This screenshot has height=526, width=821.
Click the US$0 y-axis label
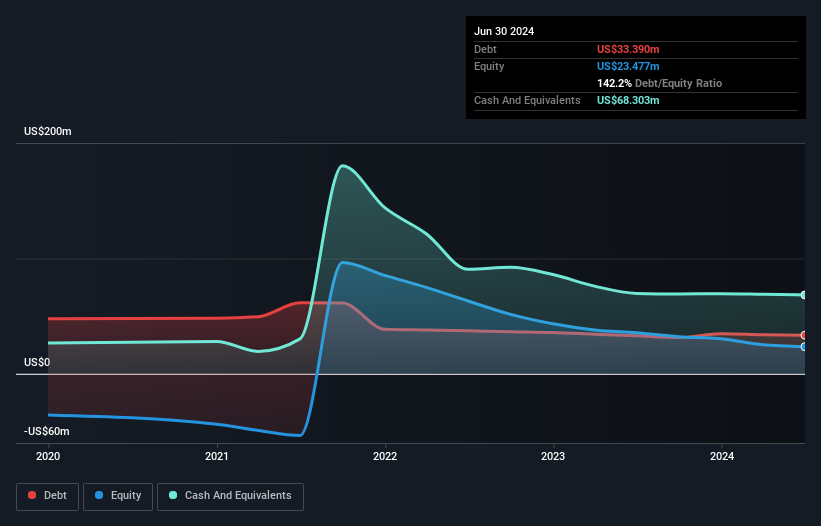pyautogui.click(x=37, y=362)
